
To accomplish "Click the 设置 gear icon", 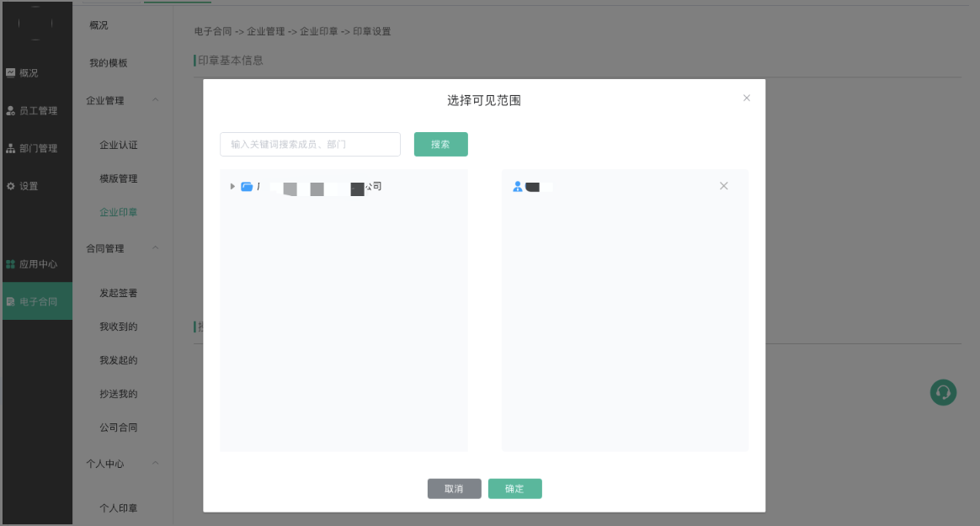I will click(x=11, y=186).
